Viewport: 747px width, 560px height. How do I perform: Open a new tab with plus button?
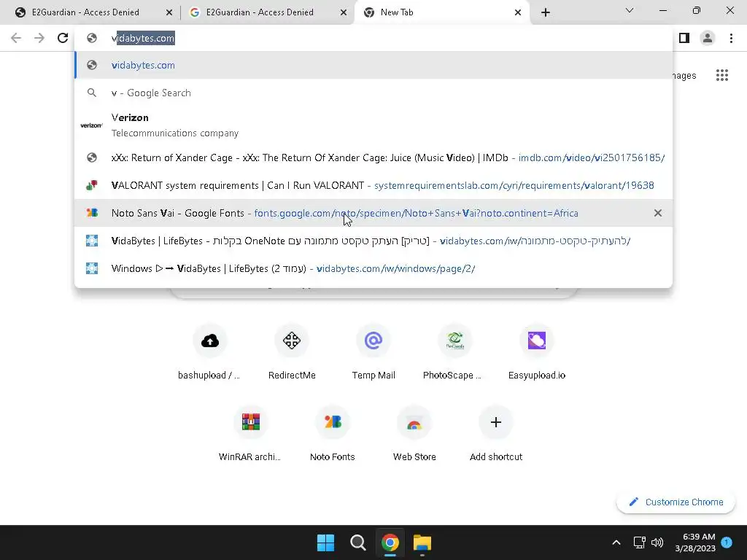point(546,12)
